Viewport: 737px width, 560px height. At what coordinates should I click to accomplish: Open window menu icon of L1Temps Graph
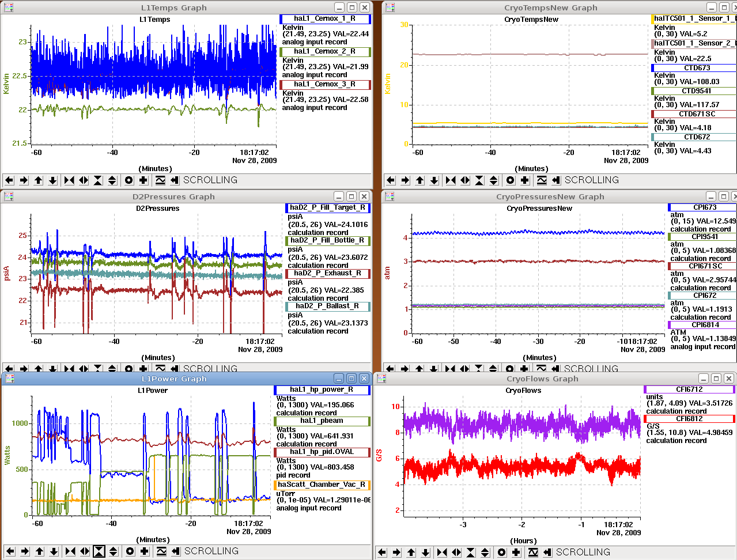(x=8, y=7)
